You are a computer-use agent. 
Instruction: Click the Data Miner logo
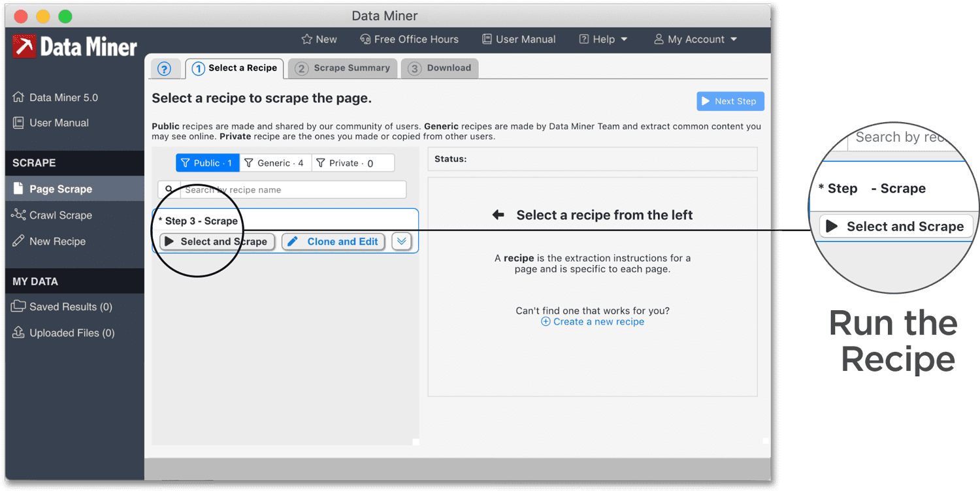coord(74,46)
